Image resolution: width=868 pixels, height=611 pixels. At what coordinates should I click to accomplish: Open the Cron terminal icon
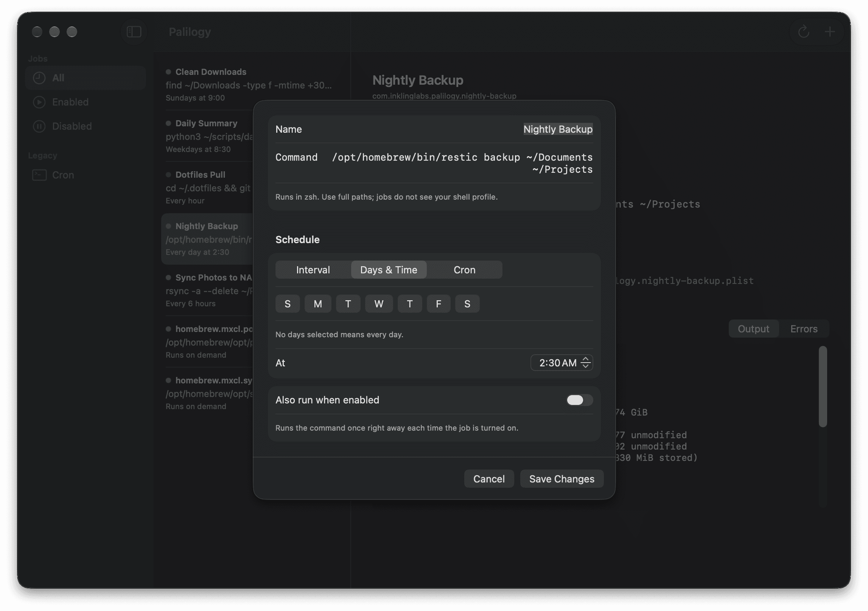(x=39, y=175)
